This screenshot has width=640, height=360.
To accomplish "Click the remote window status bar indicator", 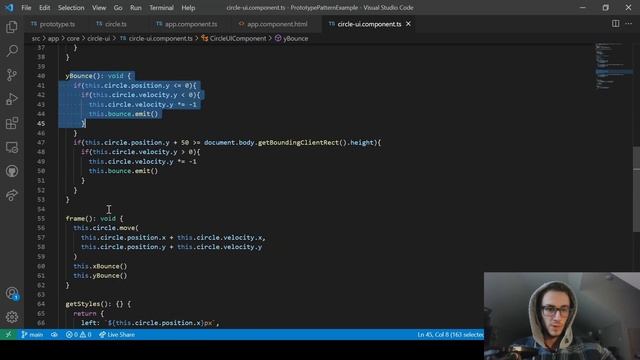I will [x=8, y=335].
